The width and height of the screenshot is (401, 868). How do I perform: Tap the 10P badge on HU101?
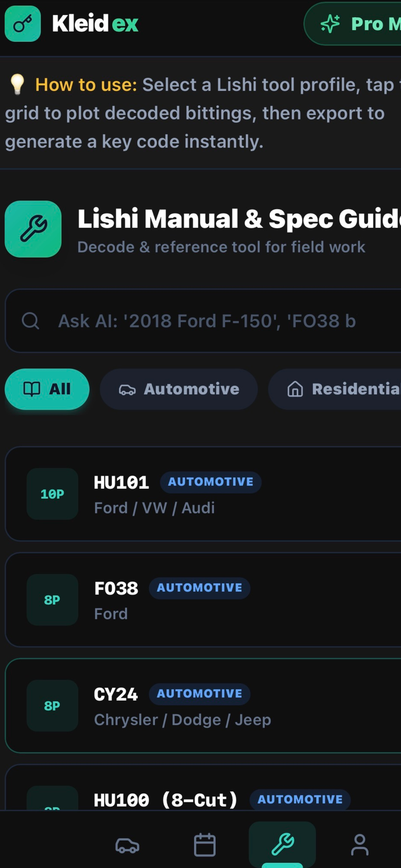52,494
